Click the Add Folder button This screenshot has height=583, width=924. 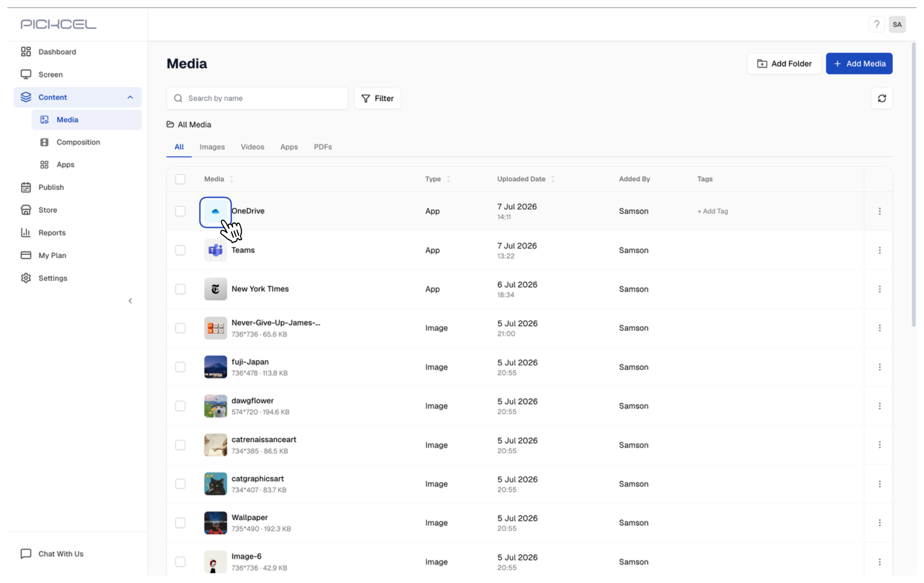point(784,64)
